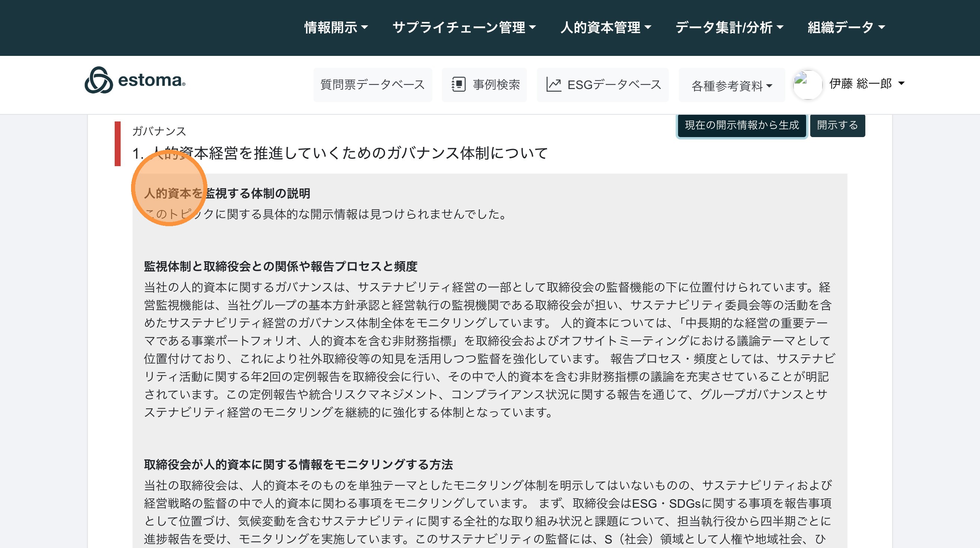Click the 事例検索 book icon
Viewport: 980px width, 548px height.
458,85
